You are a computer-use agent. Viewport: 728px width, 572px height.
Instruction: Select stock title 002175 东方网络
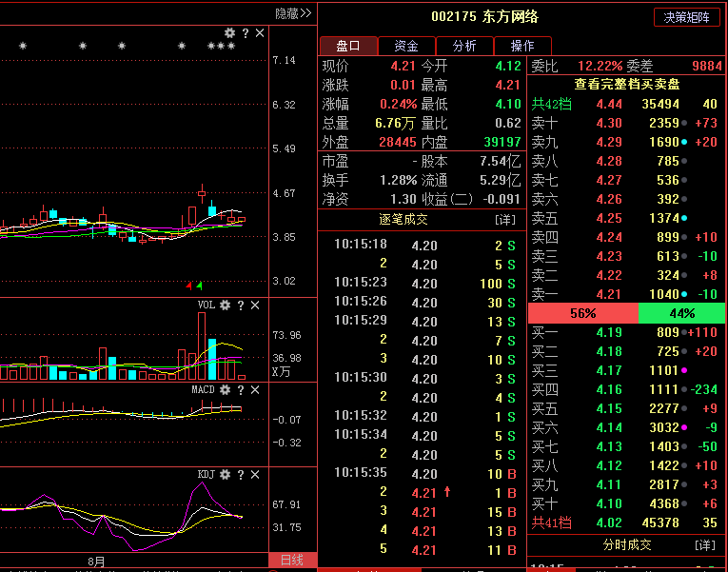tap(484, 17)
